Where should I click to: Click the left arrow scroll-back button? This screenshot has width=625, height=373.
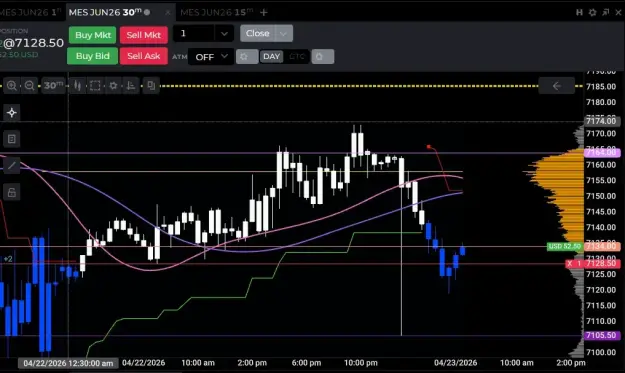coord(556,86)
